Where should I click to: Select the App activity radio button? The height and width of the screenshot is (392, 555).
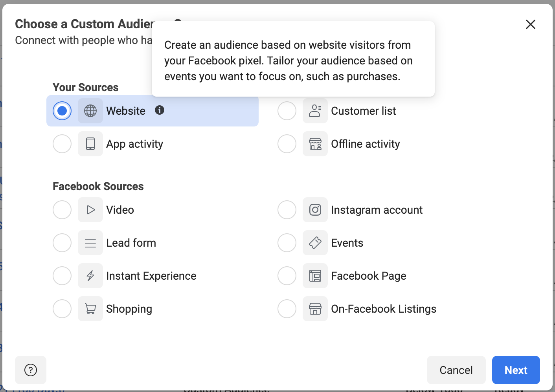(x=62, y=144)
